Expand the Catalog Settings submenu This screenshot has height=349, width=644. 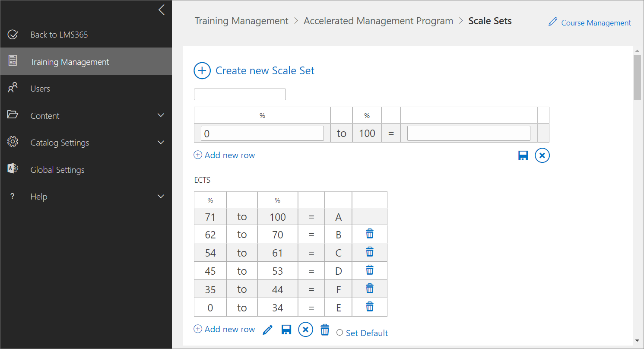[161, 143]
